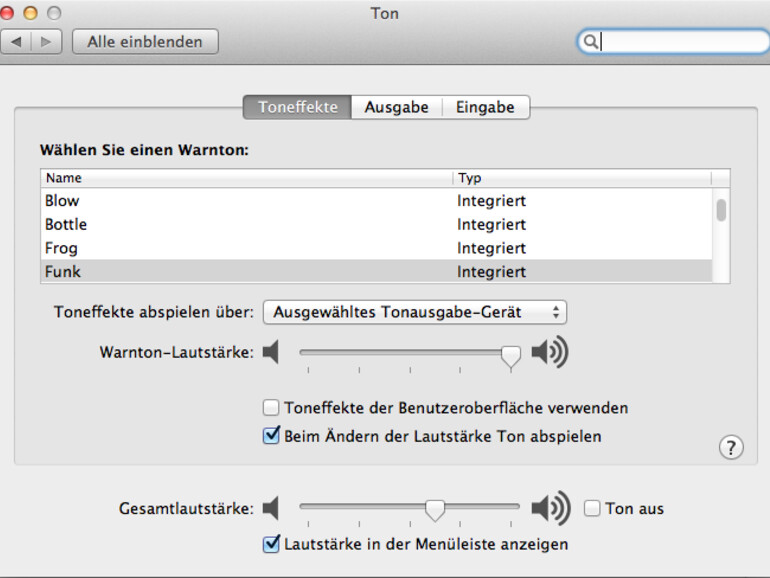770x578 pixels.
Task: Open help with the question mark button
Action: pyautogui.click(x=731, y=447)
